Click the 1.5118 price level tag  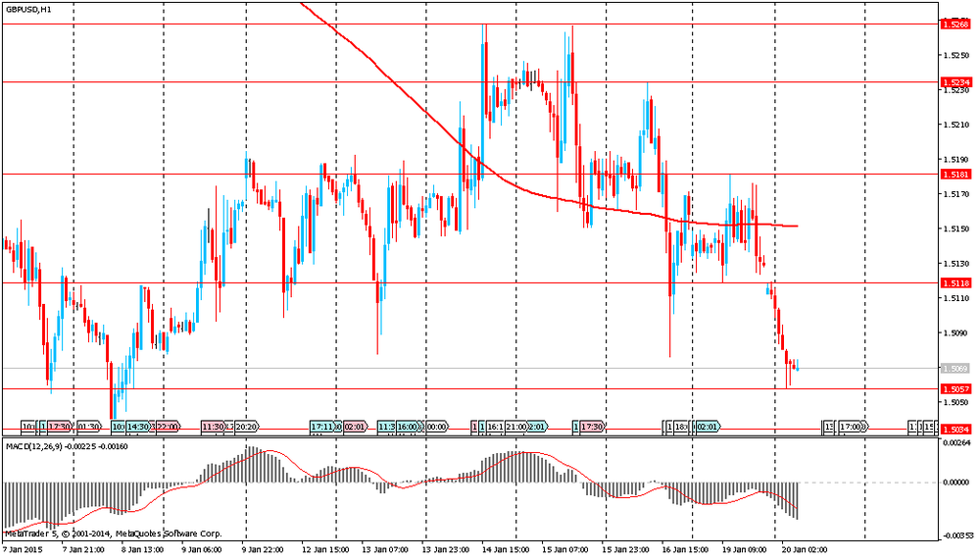[955, 283]
